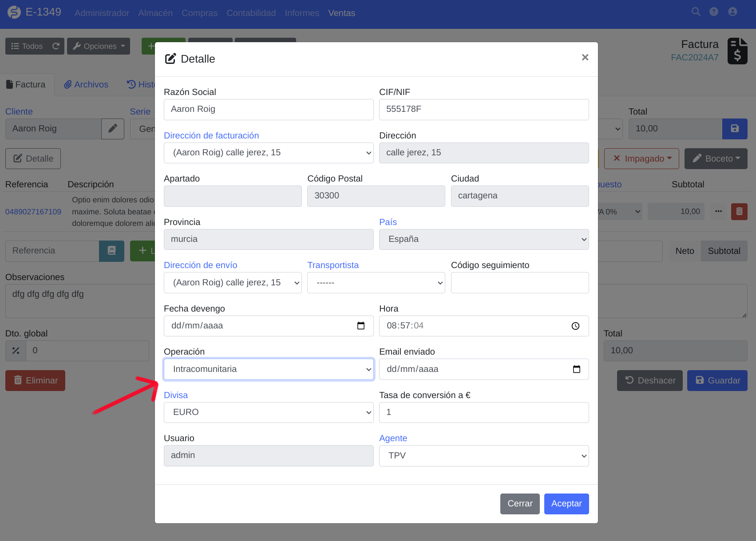Click the CIF/NIF input field
The height and width of the screenshot is (541, 756).
[x=484, y=110]
